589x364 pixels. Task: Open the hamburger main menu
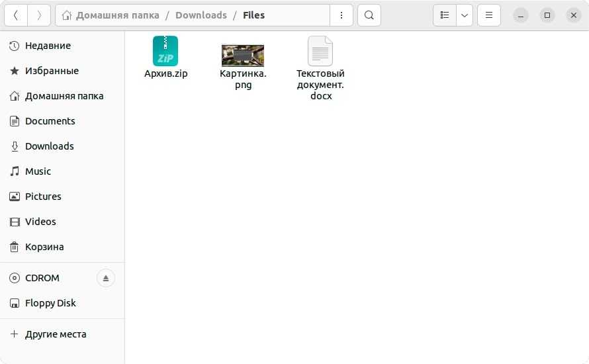pos(488,15)
